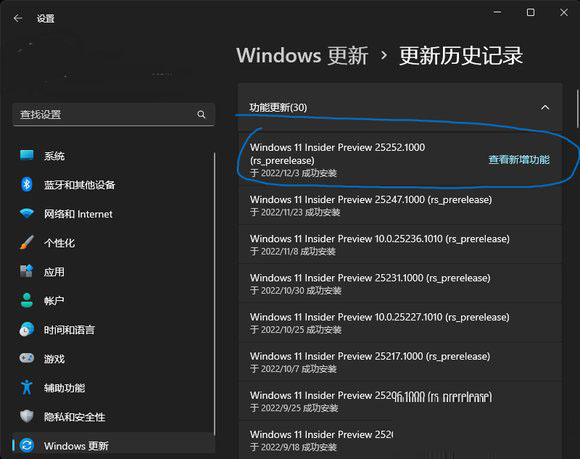Screen dimensions: 580x459
Task: Select the Bluetooth icon
Action: click(x=27, y=184)
